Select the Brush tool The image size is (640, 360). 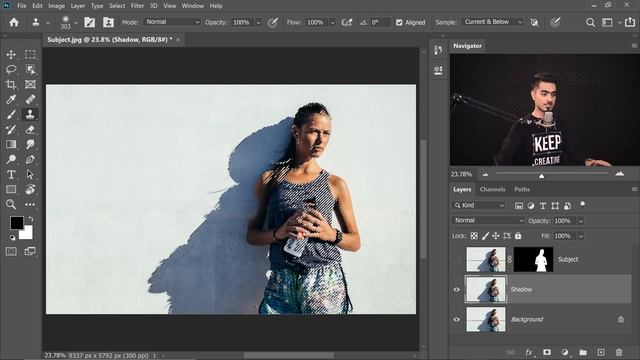pyautogui.click(x=11, y=115)
